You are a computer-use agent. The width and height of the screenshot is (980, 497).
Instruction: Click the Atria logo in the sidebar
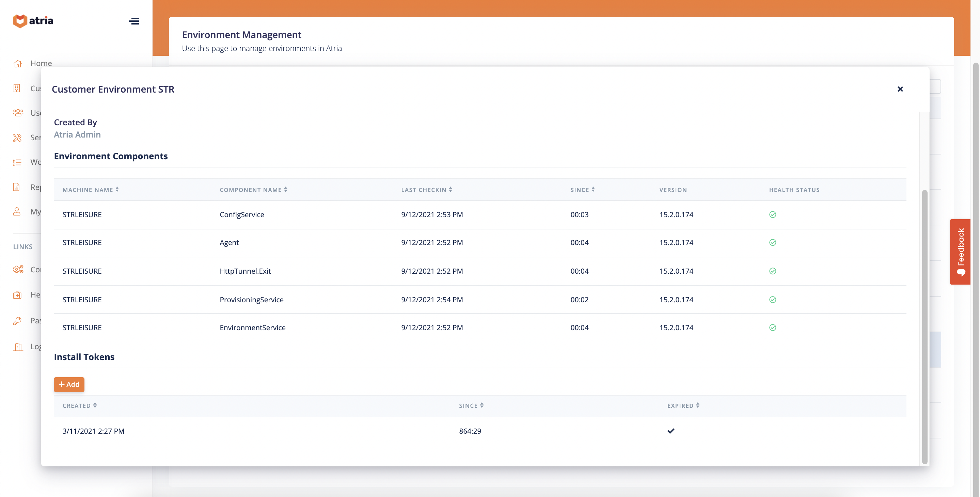[x=33, y=21]
